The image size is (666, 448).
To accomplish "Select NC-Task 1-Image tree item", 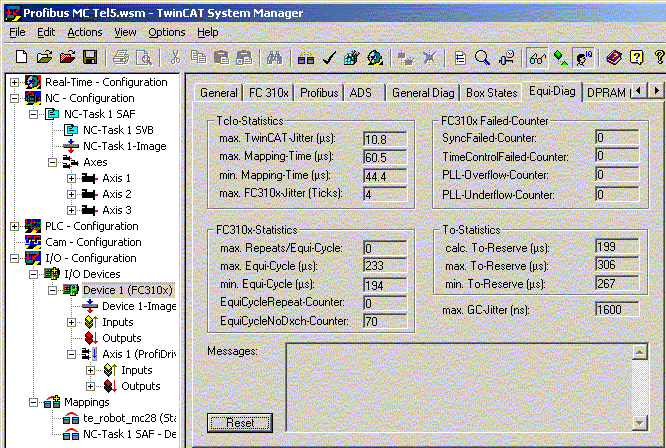I will [x=124, y=146].
